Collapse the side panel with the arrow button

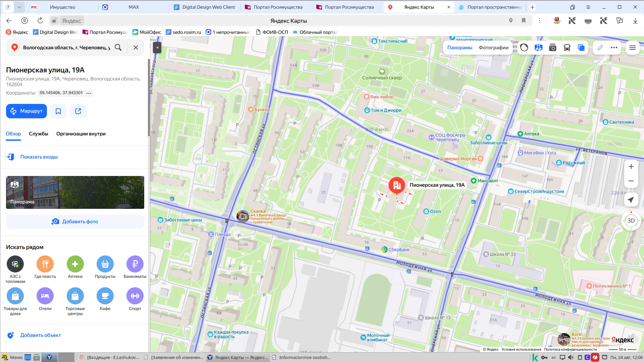(157, 48)
